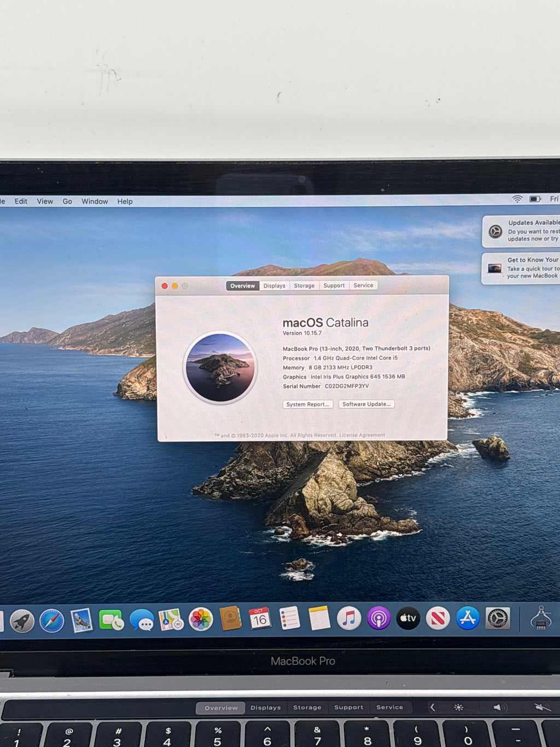This screenshot has height=747, width=560.
Task: Minimize the About This Mac window
Action: point(174,286)
